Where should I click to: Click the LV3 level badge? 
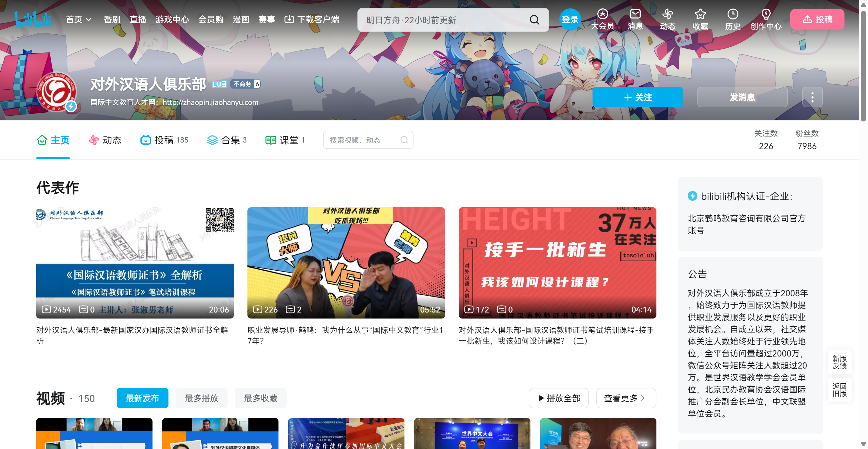[x=219, y=84]
